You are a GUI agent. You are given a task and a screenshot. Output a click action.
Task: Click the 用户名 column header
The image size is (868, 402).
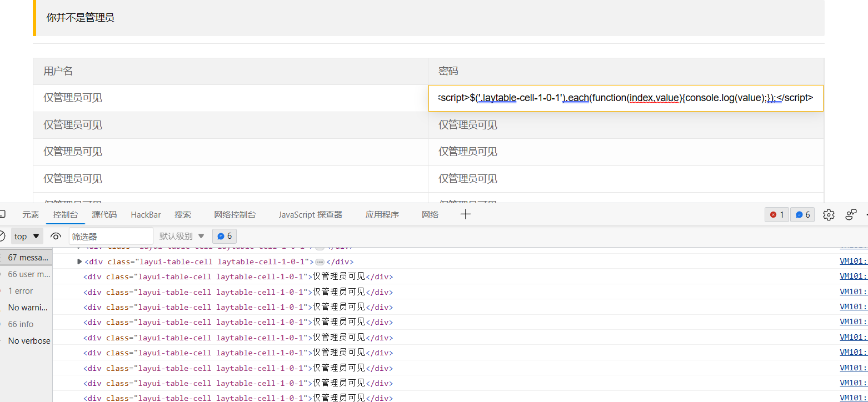(x=231, y=71)
